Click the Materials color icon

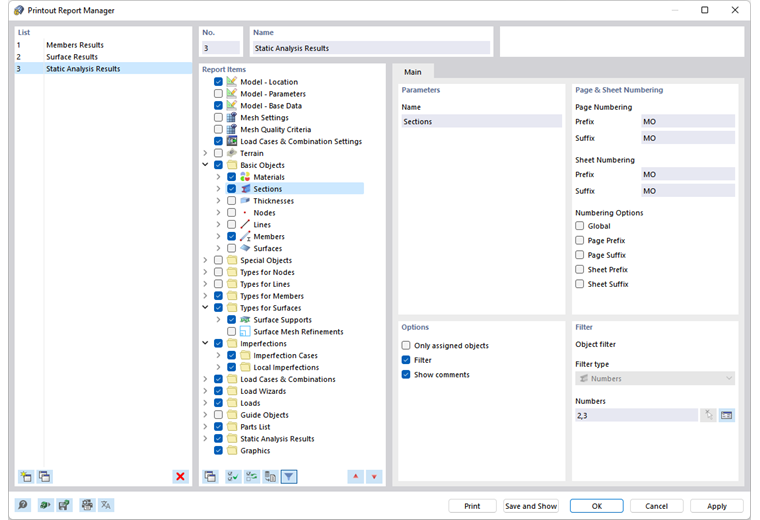coord(245,177)
